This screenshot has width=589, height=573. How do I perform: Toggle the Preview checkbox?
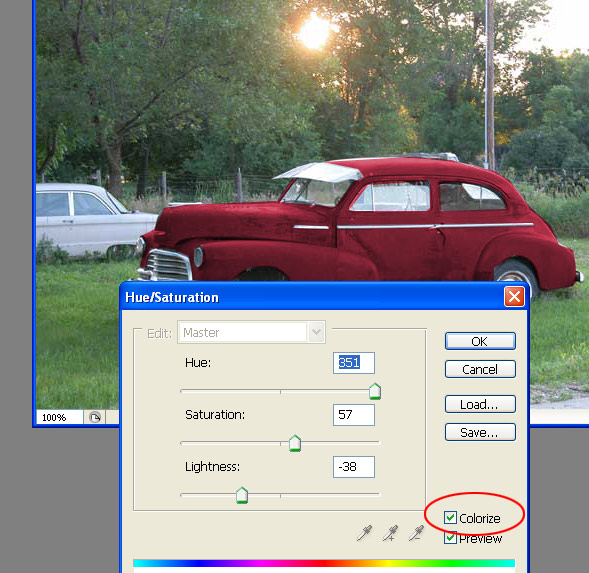click(x=450, y=538)
